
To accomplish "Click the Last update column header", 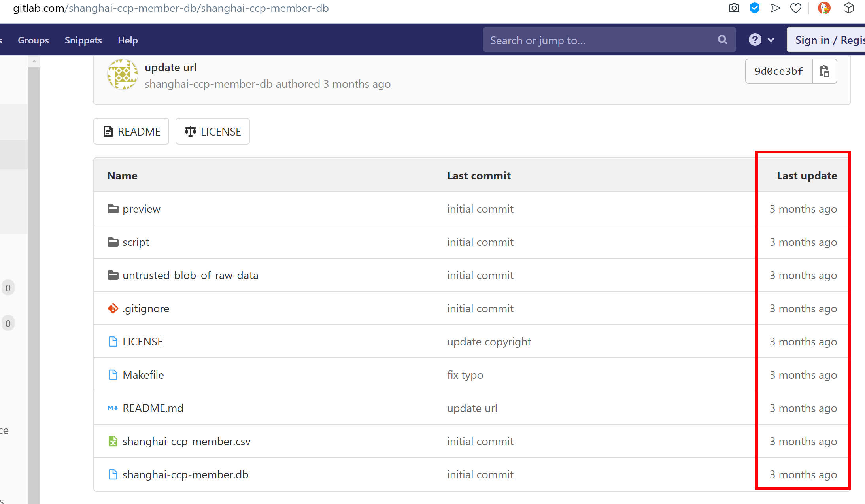I will click(x=807, y=176).
